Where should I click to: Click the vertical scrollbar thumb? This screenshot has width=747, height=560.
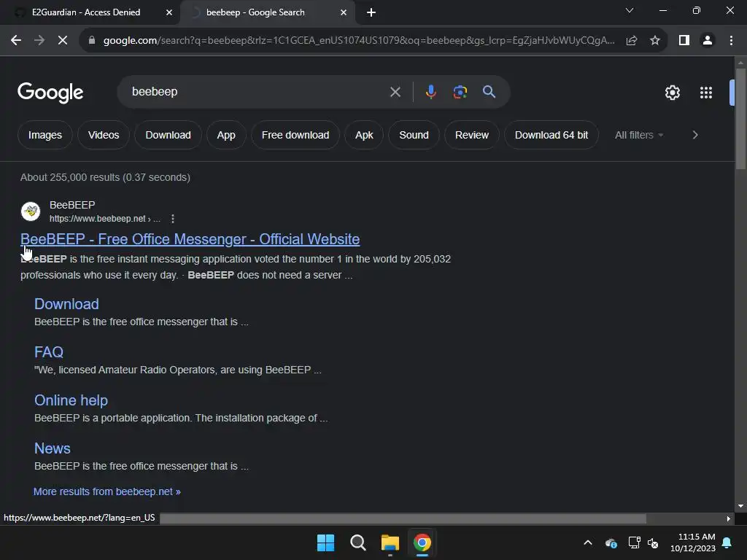click(740, 119)
